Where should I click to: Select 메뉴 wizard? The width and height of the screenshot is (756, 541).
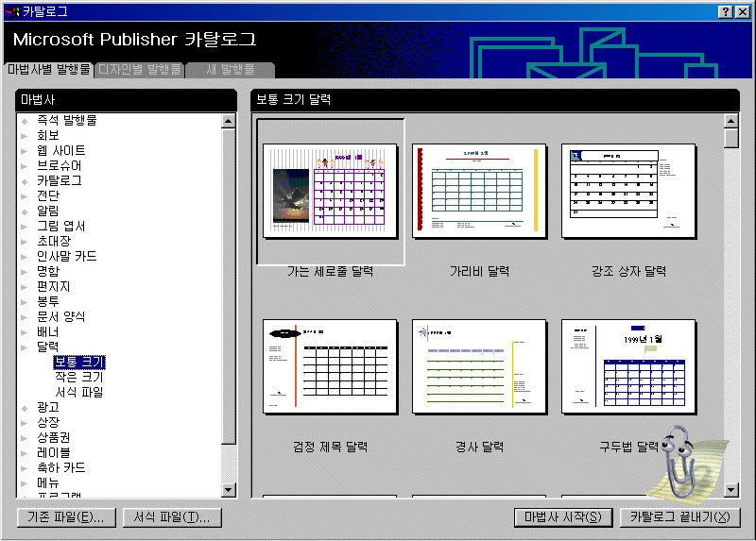pos(48,482)
